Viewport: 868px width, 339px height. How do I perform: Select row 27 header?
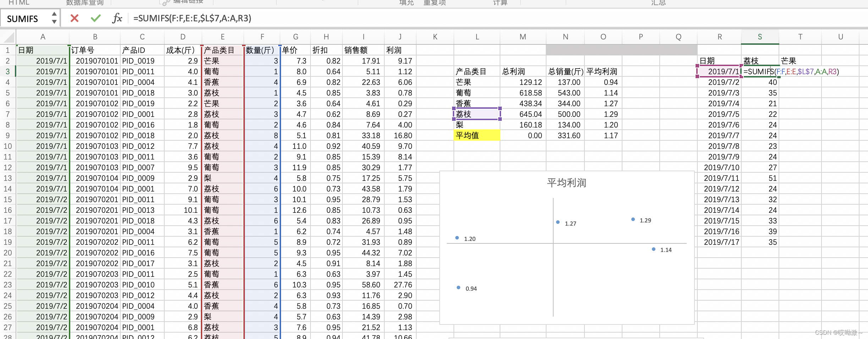[x=8, y=327]
